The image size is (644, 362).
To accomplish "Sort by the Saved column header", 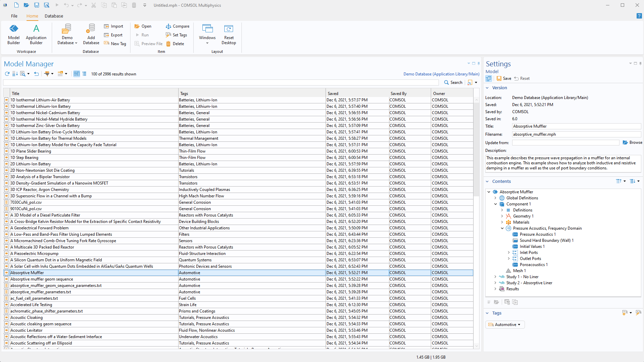I will 357,94.
